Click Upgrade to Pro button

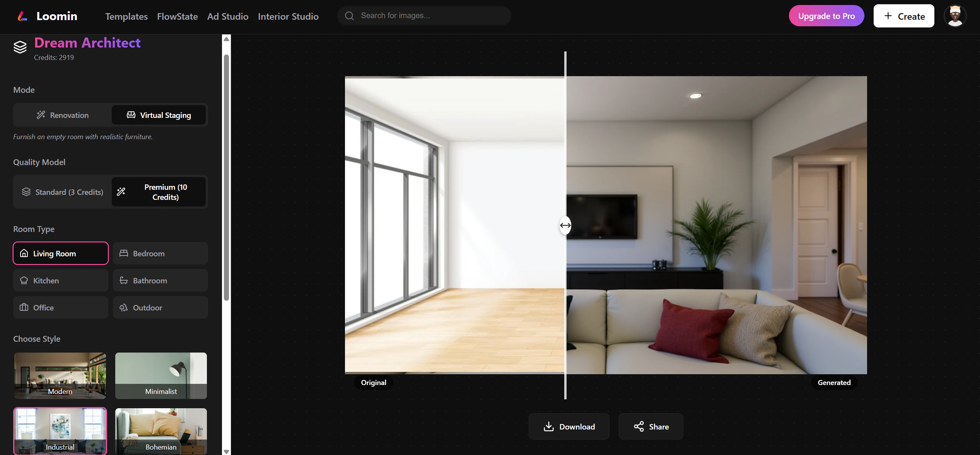point(826,16)
